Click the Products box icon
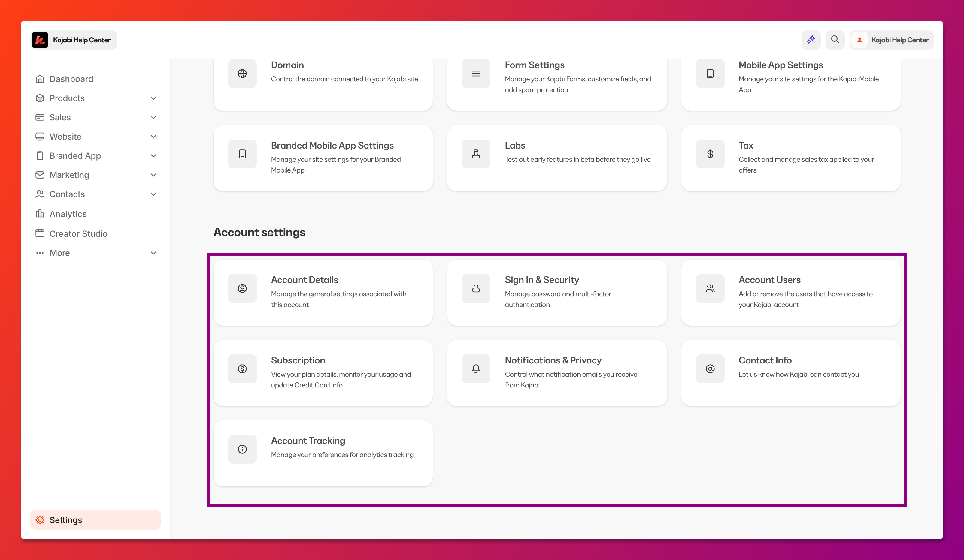The image size is (964, 560). click(40, 98)
